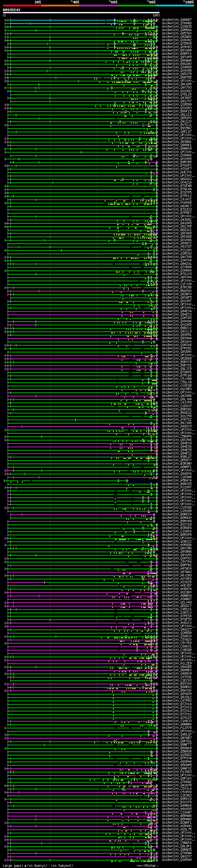
Task: Select the UniRef100_O65375 label
Action: [x=177, y=74]
